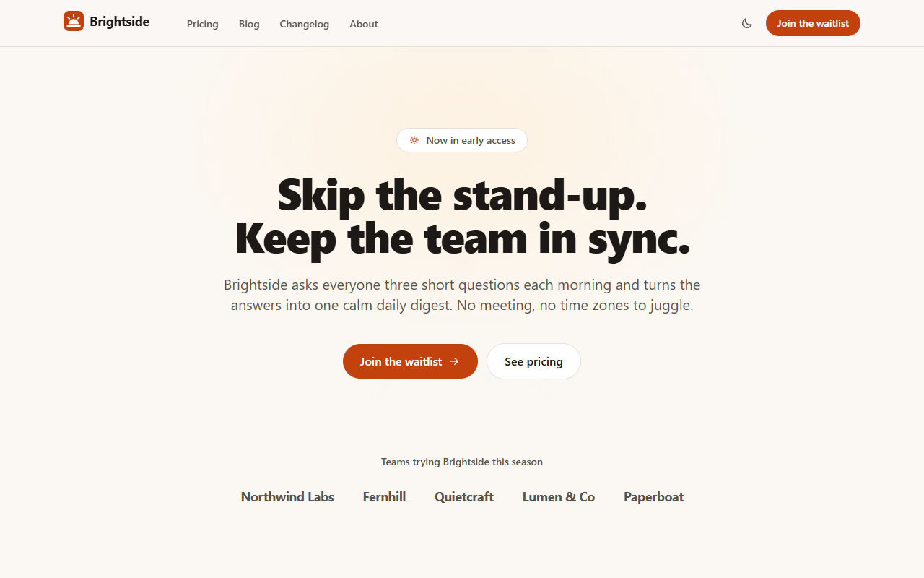Click the Keep the team in sync headline line
This screenshot has height=578, width=924.
[463, 238]
